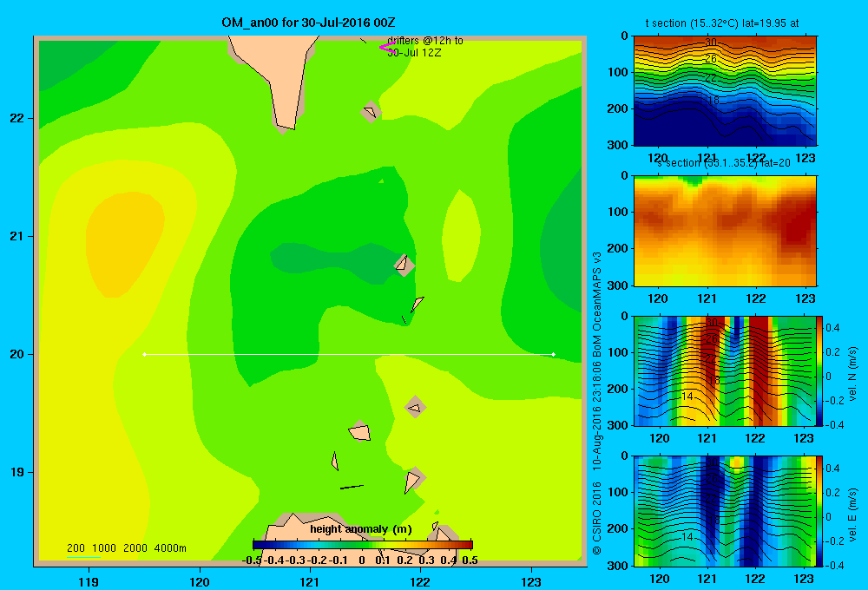
Task: Click the '0.4' tick on vel. N color bar
Action: click(832, 328)
